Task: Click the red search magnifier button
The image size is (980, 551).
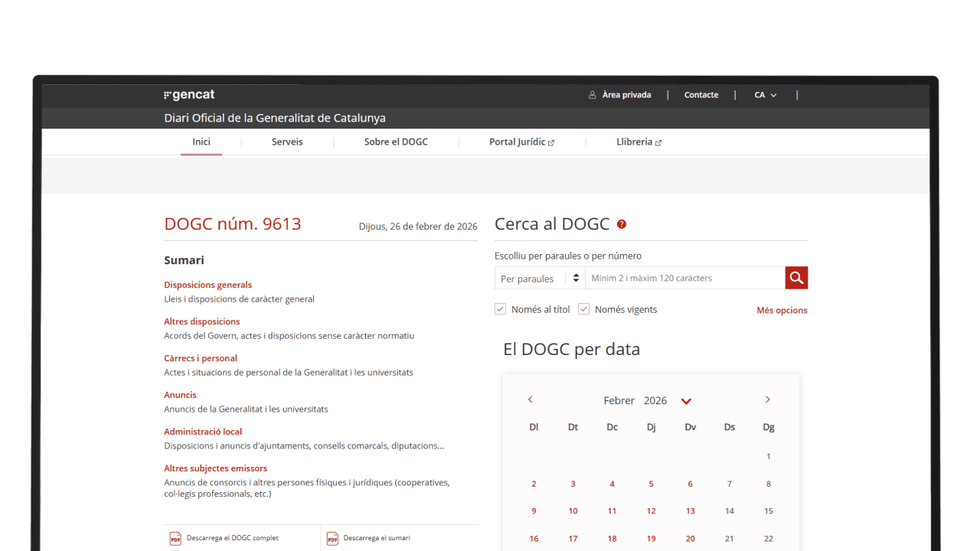Action: [x=796, y=278]
